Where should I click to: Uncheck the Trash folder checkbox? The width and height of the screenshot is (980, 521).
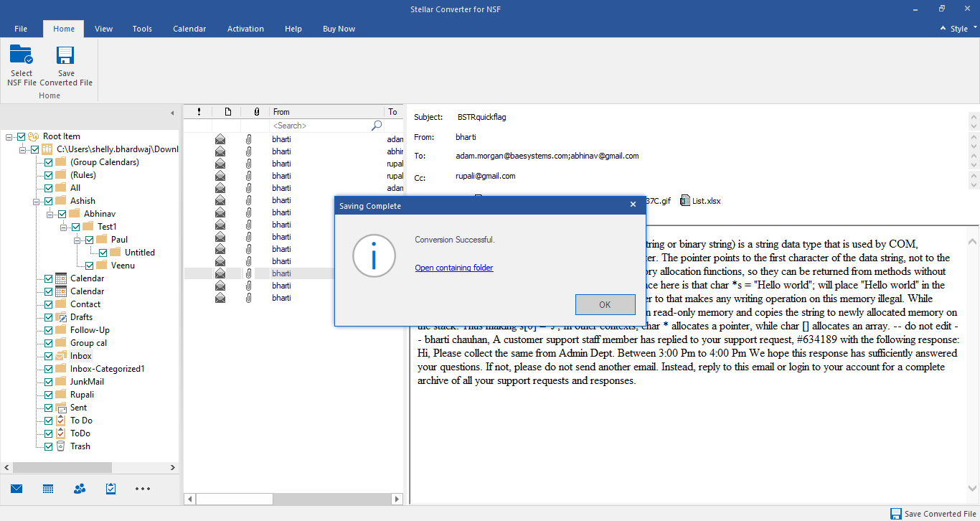[x=49, y=446]
